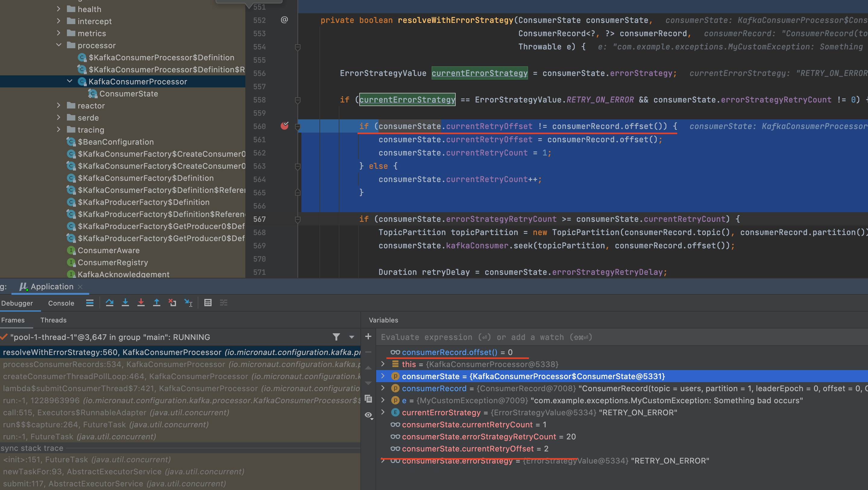Open the Threads tab
868x490 pixels.
coord(53,320)
